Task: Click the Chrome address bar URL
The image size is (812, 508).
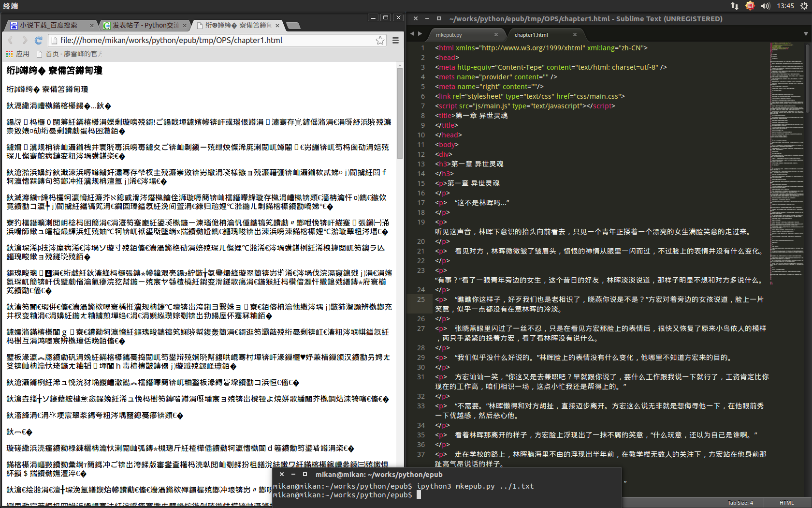Action: coord(171,41)
